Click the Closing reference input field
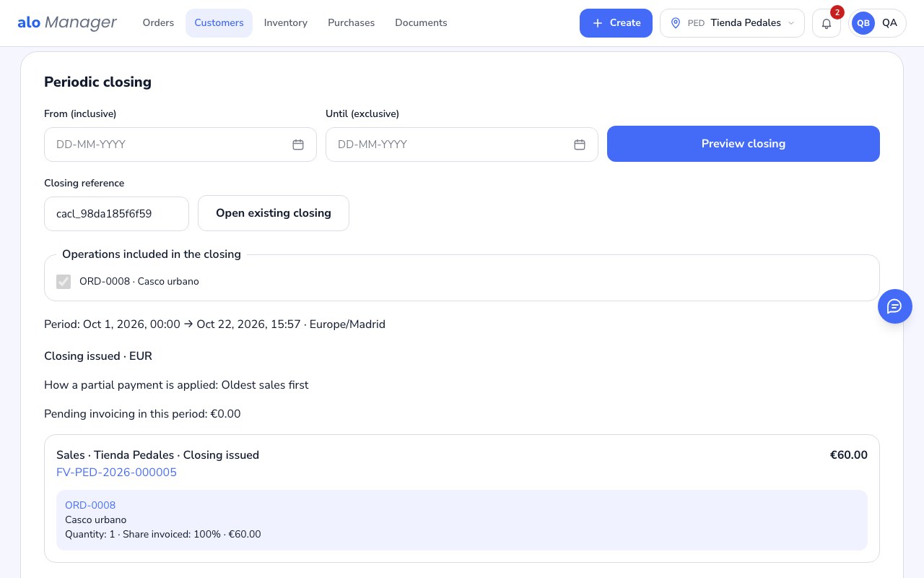 116,214
